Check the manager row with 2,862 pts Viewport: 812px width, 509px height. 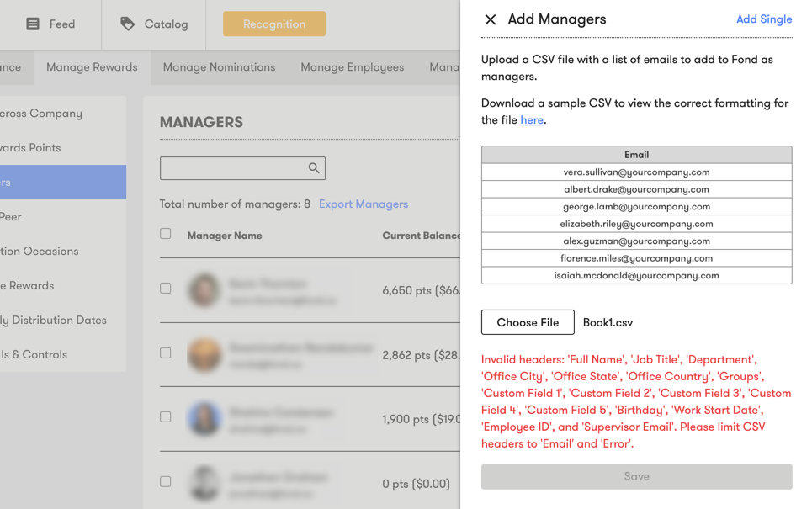pyautogui.click(x=165, y=353)
